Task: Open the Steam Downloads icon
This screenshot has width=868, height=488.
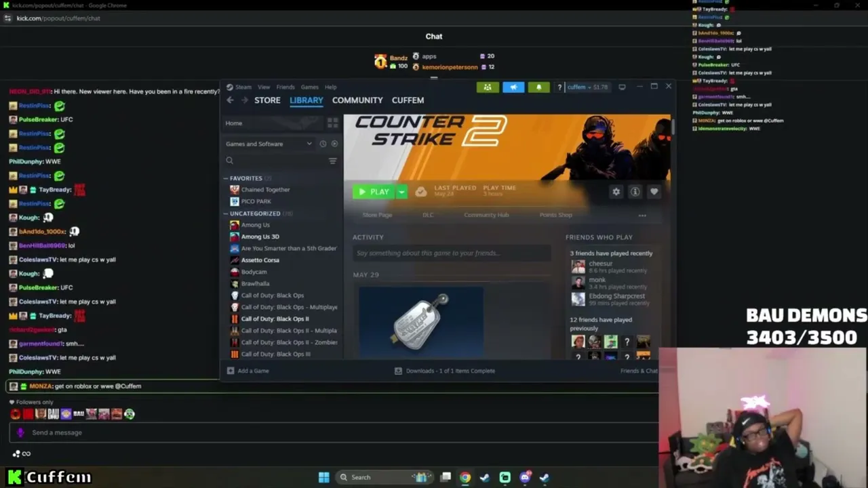Action: pos(398,371)
